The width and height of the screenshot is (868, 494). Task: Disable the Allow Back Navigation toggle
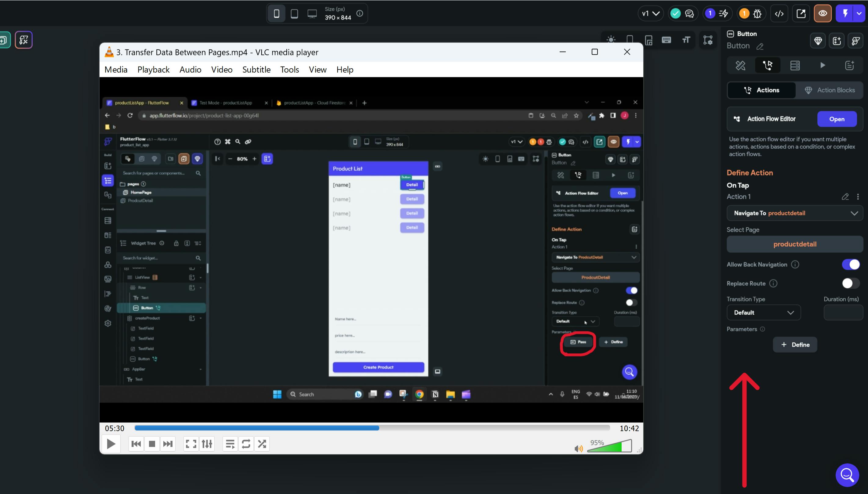851,264
